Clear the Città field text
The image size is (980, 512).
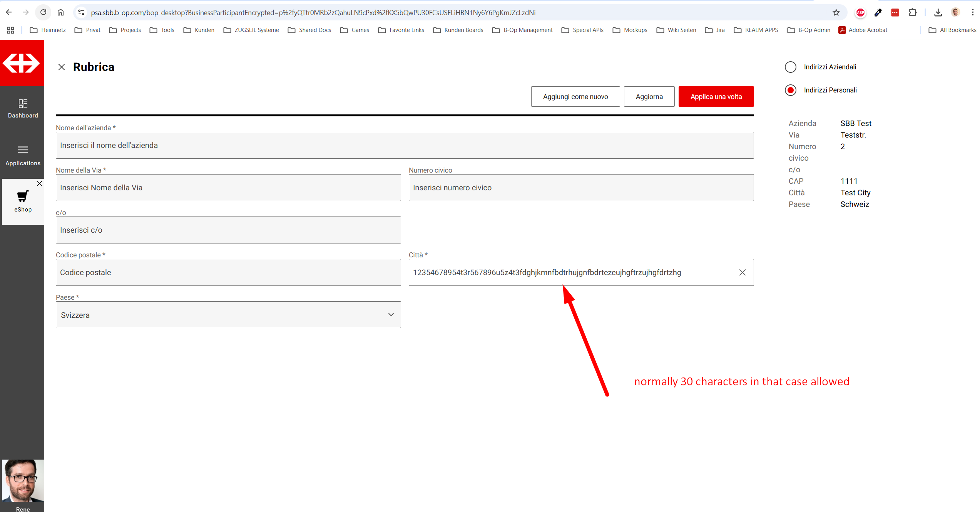pyautogui.click(x=742, y=272)
